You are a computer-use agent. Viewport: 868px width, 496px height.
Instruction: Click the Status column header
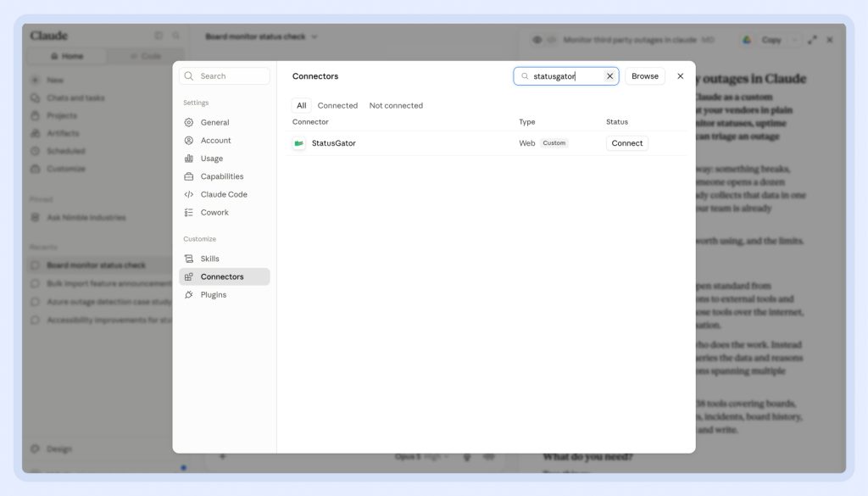(x=617, y=122)
